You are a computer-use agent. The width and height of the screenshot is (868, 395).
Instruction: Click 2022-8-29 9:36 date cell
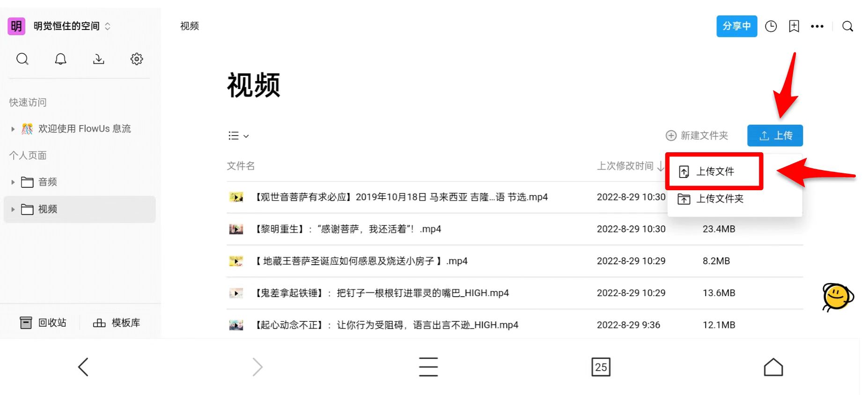point(628,325)
